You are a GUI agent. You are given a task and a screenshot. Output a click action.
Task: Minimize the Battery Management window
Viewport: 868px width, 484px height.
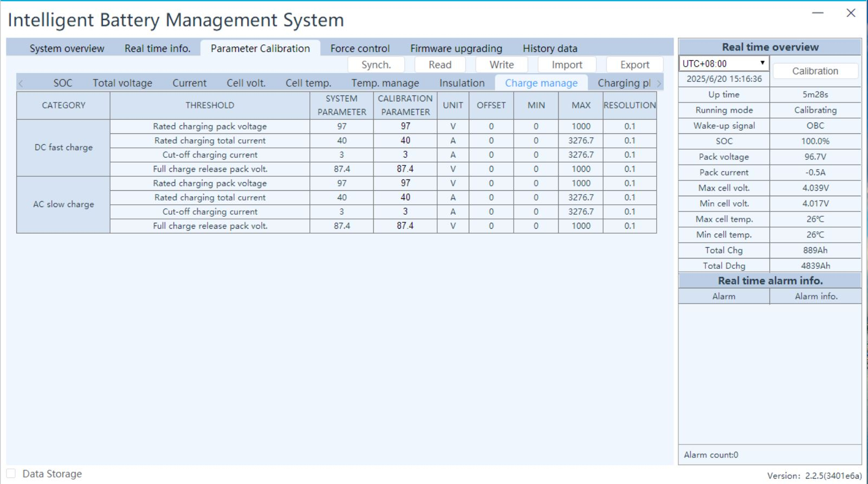click(x=818, y=13)
